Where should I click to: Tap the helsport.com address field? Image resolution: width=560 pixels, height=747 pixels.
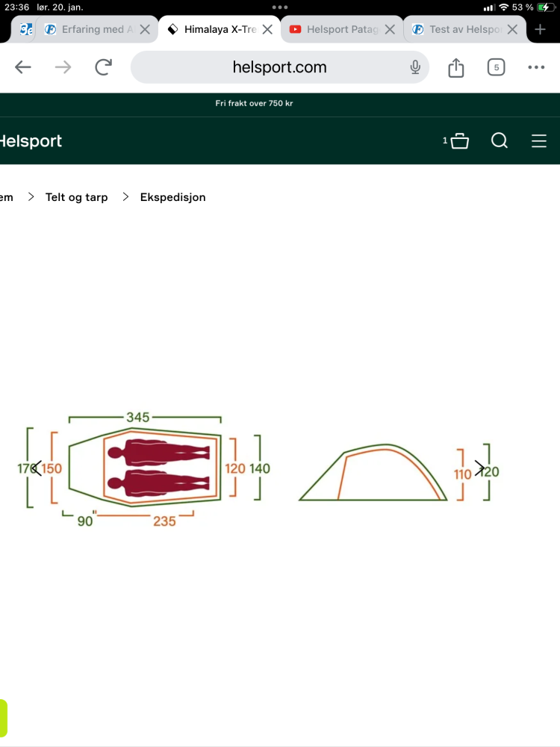pyautogui.click(x=279, y=67)
